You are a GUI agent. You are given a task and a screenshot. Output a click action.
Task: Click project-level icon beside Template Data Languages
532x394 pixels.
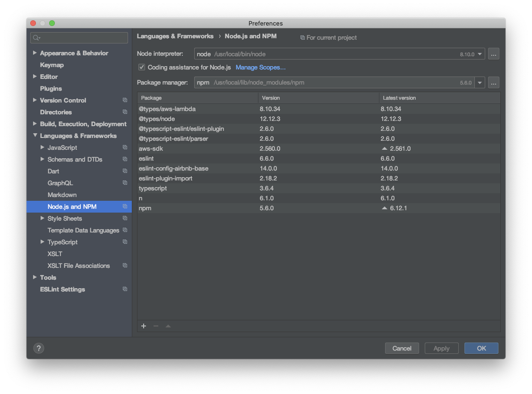point(125,230)
